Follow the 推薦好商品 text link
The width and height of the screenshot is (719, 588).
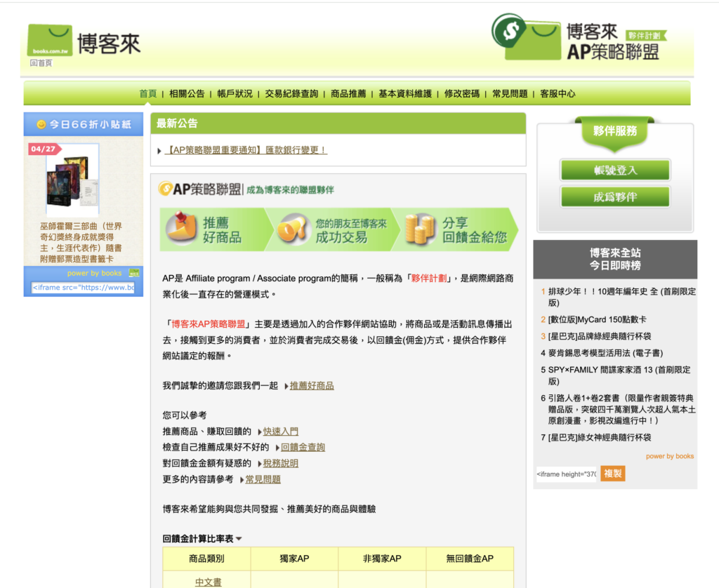coord(312,386)
